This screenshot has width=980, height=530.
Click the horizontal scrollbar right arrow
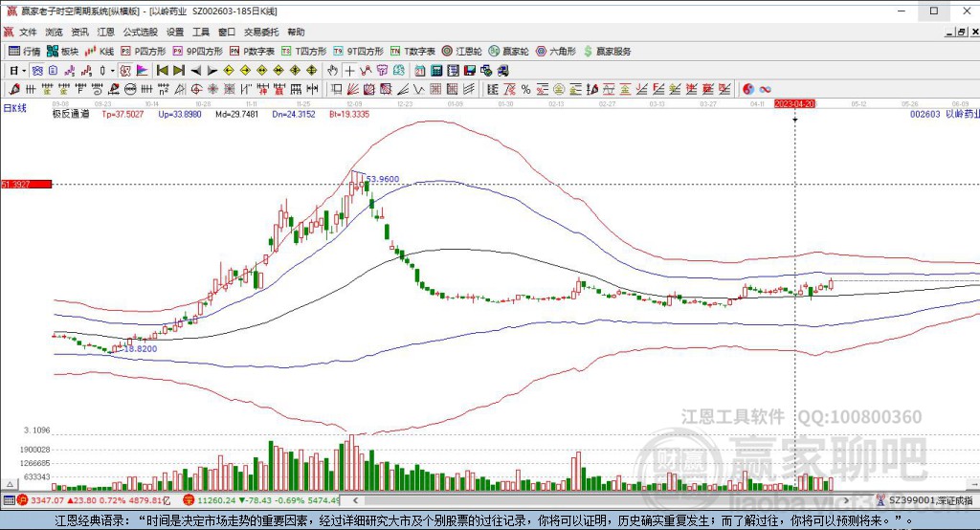coord(847,500)
